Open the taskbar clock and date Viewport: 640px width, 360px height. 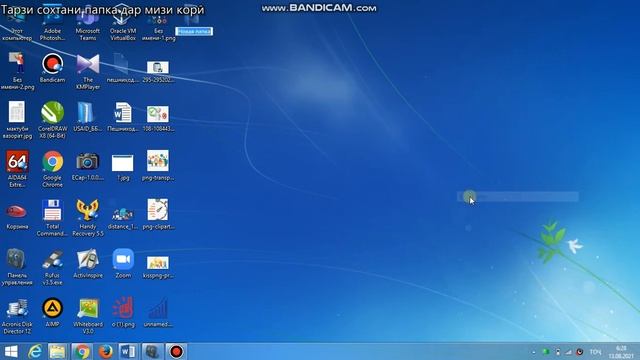pyautogui.click(x=621, y=352)
